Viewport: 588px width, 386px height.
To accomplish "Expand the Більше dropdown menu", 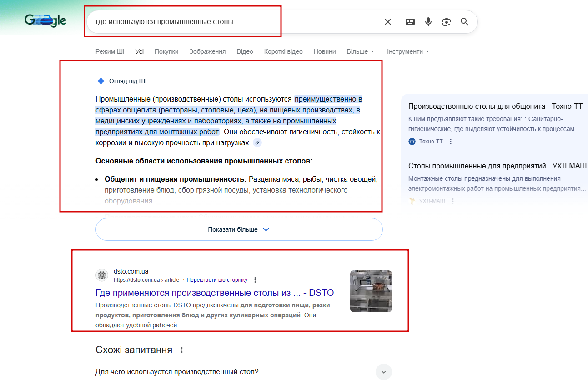I will [360, 51].
